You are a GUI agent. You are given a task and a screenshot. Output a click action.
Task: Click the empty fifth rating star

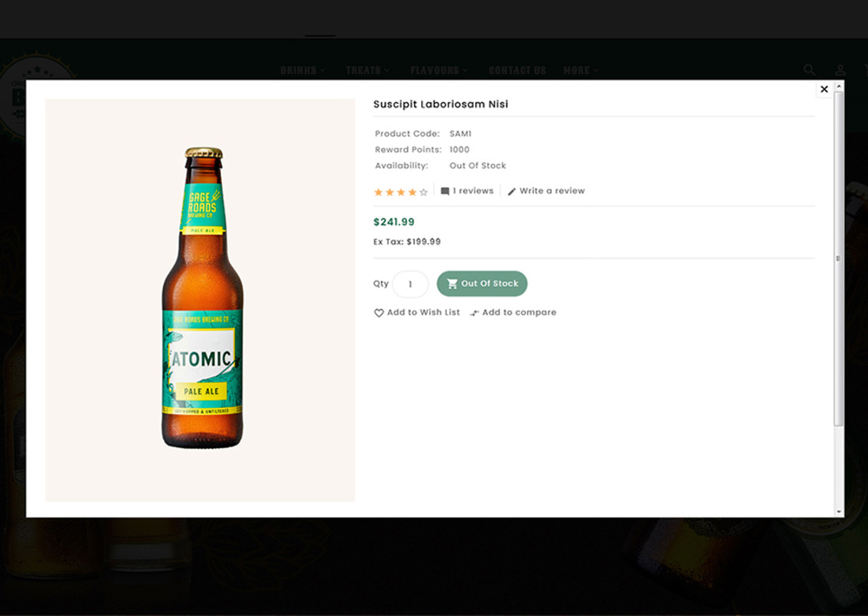[x=424, y=192]
